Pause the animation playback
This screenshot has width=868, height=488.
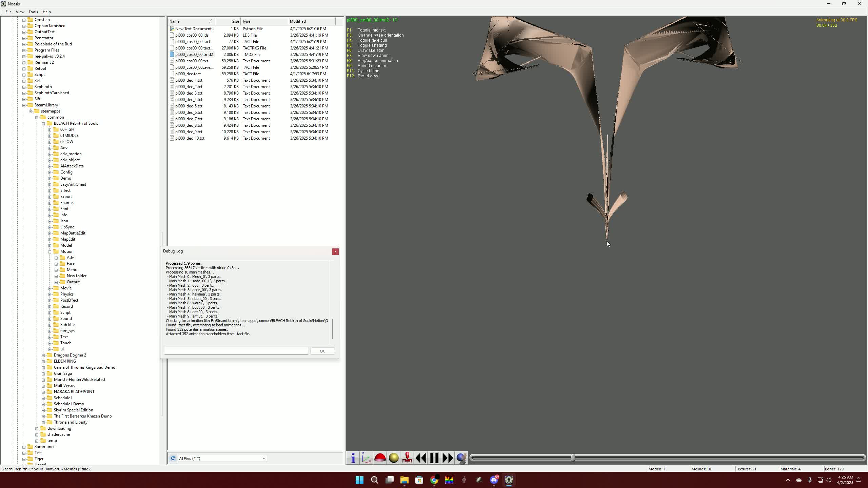click(434, 458)
